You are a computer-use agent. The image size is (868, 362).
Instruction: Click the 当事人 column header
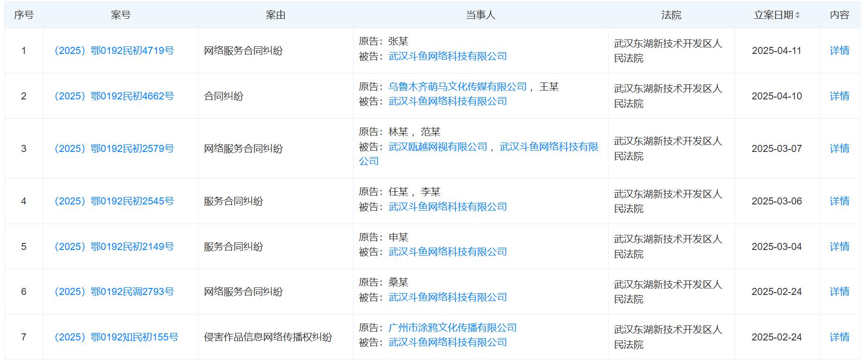(480, 15)
